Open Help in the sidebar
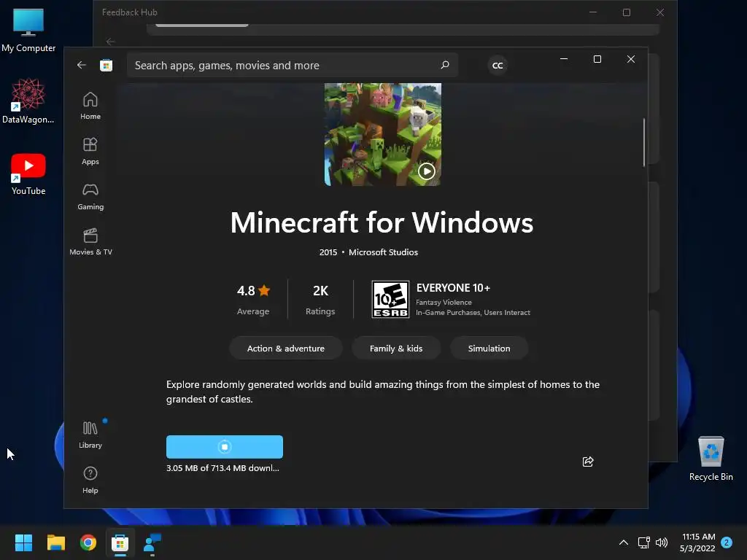The image size is (747, 560). coord(90,480)
